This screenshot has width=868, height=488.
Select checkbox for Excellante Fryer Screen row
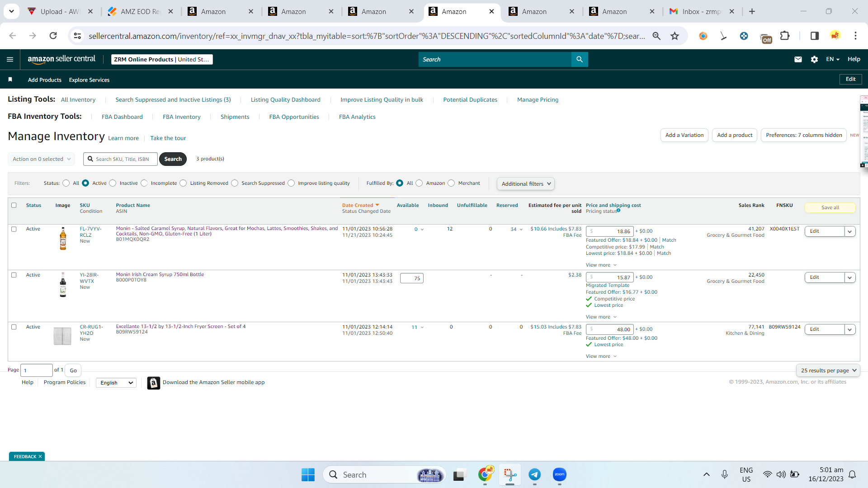(14, 327)
